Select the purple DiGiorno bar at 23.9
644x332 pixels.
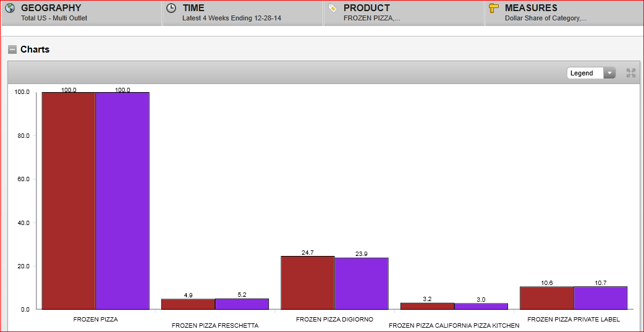click(362, 283)
